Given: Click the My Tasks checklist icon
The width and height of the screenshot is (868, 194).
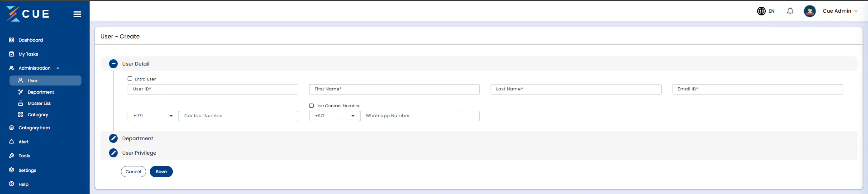Looking at the screenshot, I should pyautogui.click(x=11, y=54).
